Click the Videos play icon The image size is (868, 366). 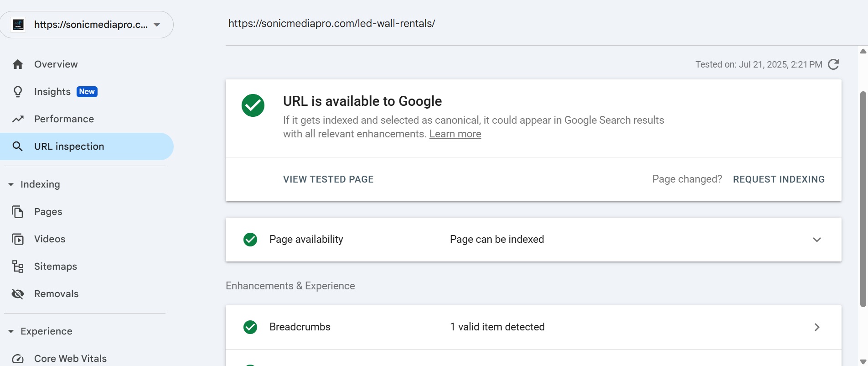tap(18, 239)
